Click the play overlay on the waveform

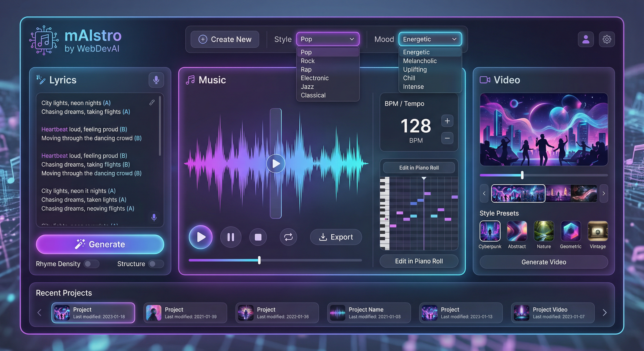tap(276, 164)
